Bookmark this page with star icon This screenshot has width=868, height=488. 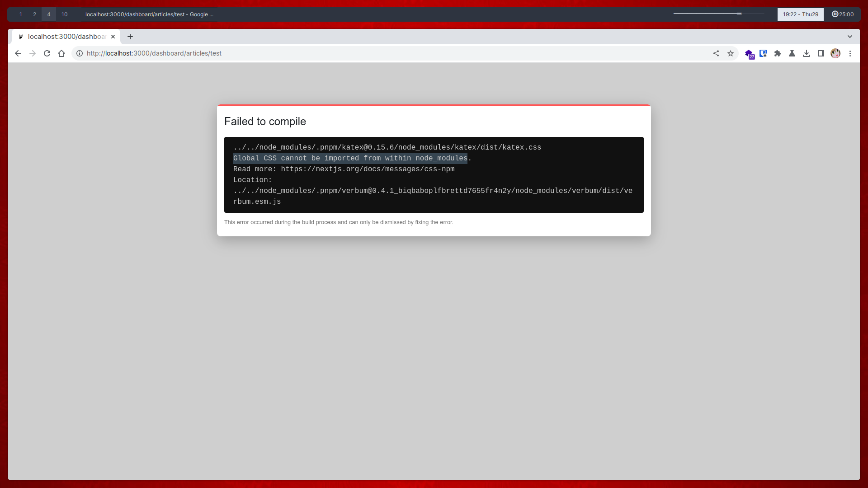coord(731,53)
